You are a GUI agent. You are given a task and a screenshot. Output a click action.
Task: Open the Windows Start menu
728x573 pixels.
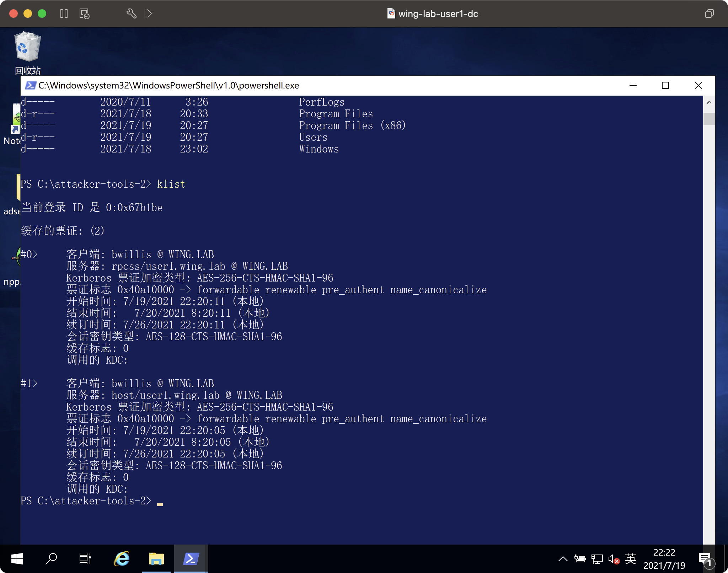(17, 559)
